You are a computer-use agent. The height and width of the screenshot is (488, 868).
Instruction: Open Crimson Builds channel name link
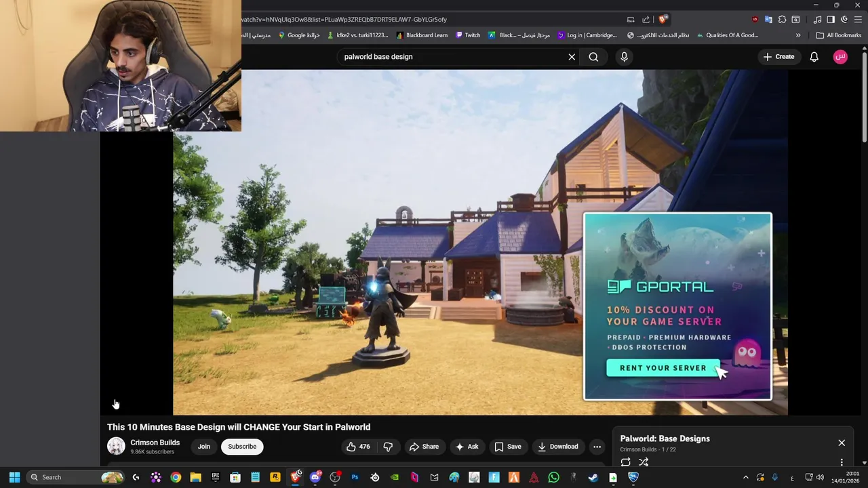click(155, 443)
